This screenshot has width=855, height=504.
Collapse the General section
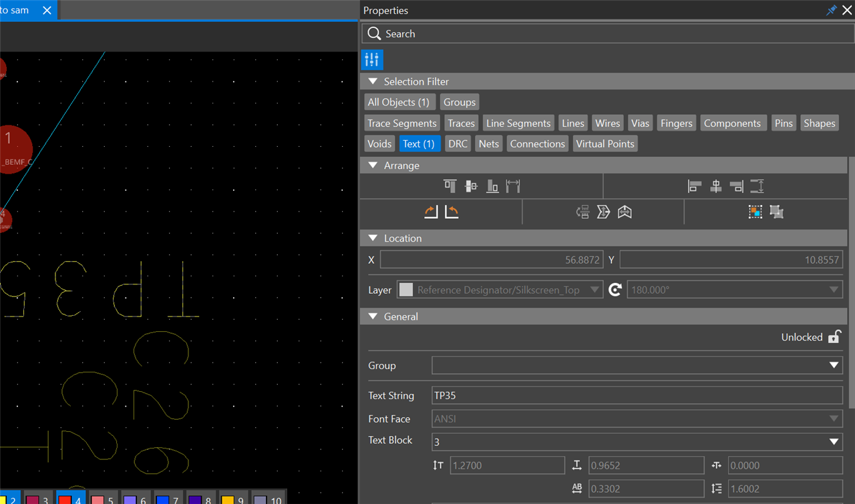point(373,316)
